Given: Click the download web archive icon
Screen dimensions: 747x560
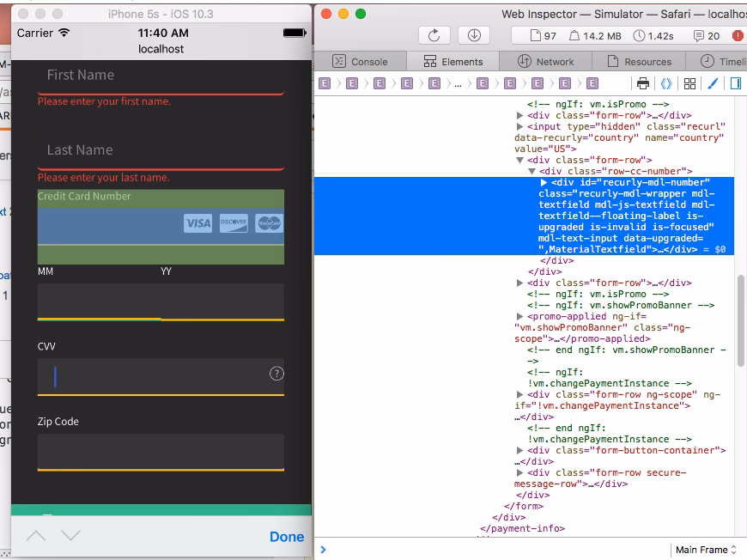Looking at the screenshot, I should click(473, 35).
